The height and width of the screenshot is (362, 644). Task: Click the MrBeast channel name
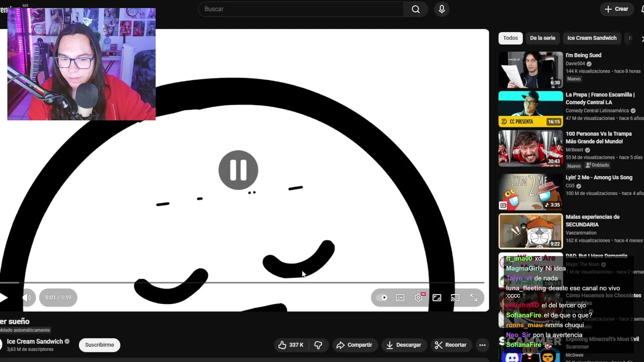pos(575,150)
